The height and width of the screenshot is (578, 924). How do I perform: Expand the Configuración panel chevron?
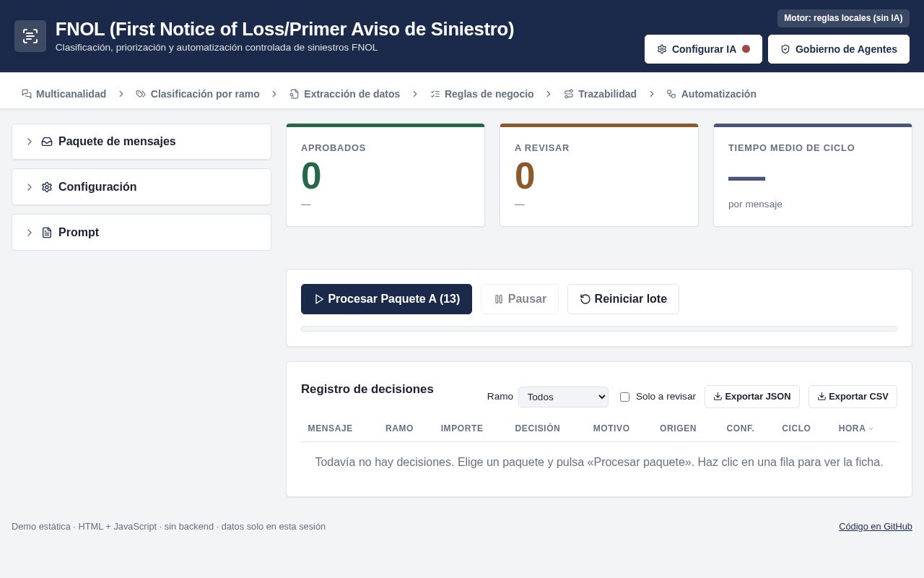(30, 187)
